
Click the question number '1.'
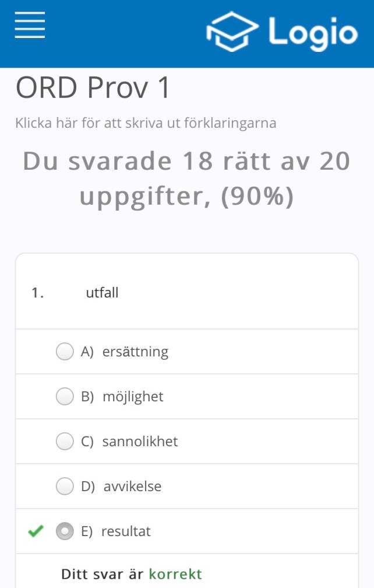pos(38,293)
